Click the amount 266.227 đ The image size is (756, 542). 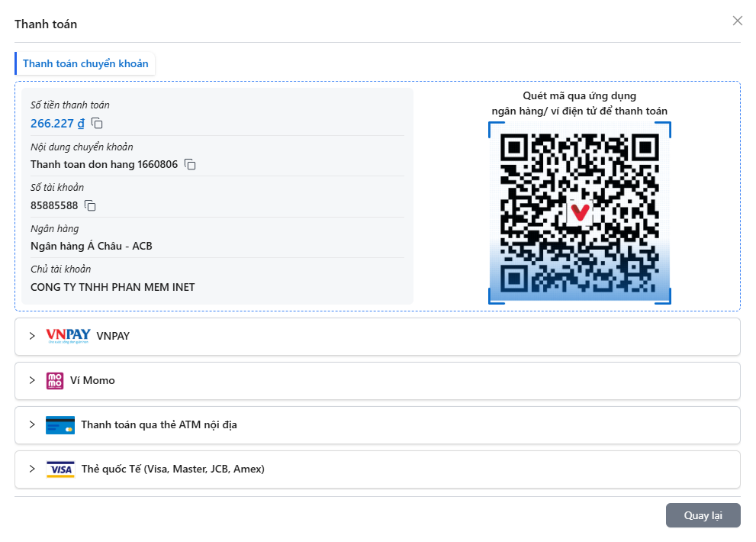click(x=57, y=124)
